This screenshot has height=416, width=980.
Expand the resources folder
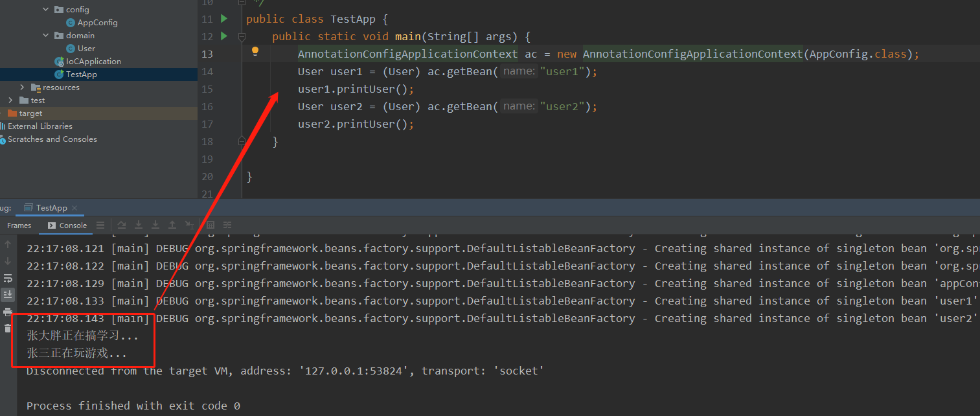[x=22, y=87]
